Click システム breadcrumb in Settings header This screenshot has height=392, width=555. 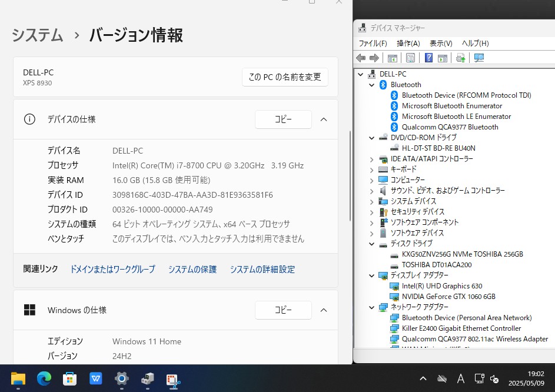(x=38, y=35)
